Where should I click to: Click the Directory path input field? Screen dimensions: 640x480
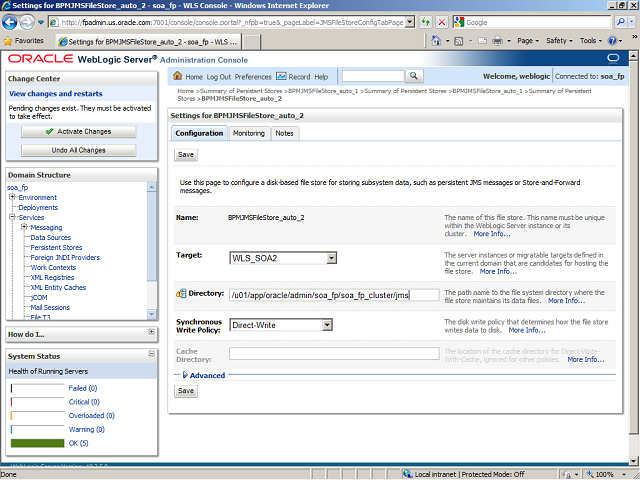tap(333, 294)
